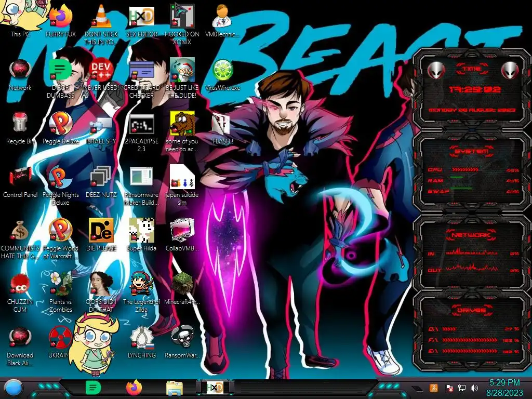Click the SYSTEM widget header

(472, 151)
